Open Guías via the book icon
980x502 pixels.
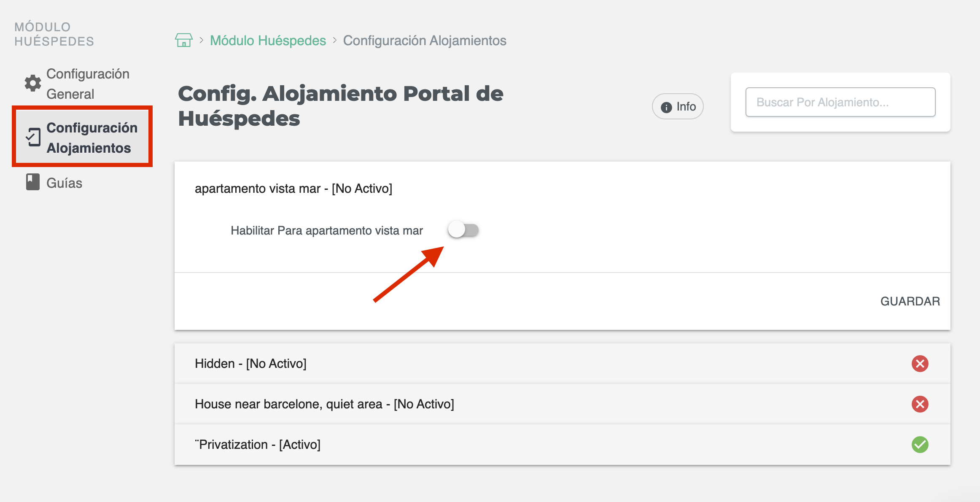(32, 183)
